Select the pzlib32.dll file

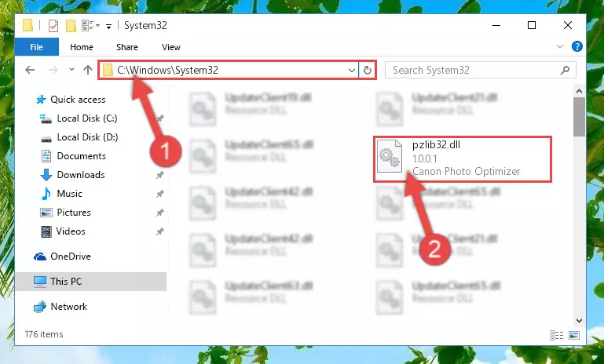point(463,158)
